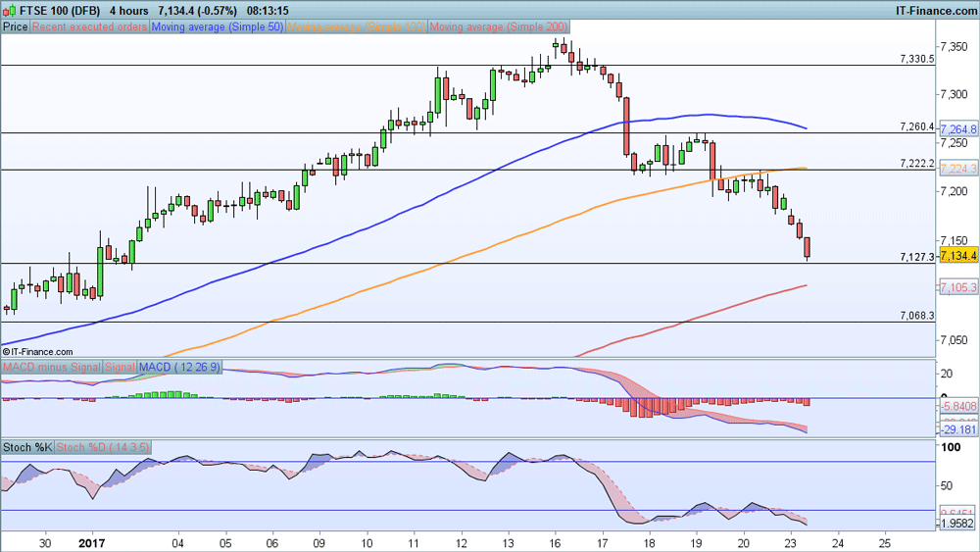Viewport: 980px width, 552px height.
Task: Click the 7,127.3 horizontal level label
Action: pyautogui.click(x=917, y=256)
